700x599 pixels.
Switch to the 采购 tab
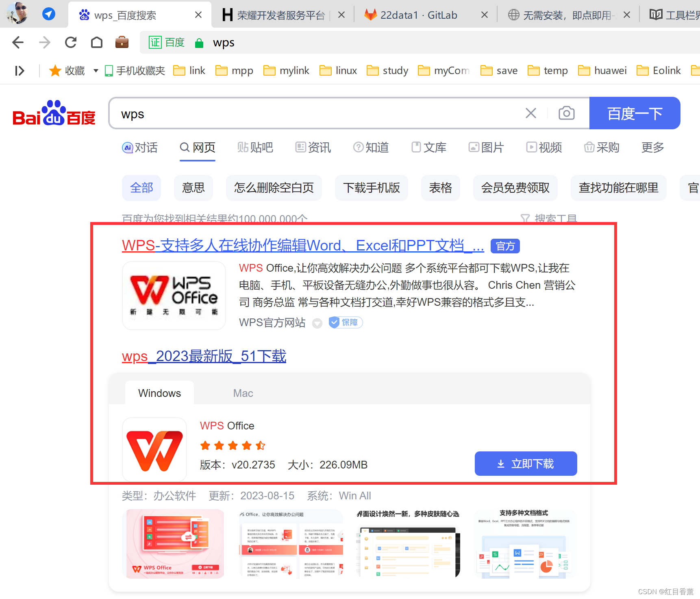click(x=602, y=147)
